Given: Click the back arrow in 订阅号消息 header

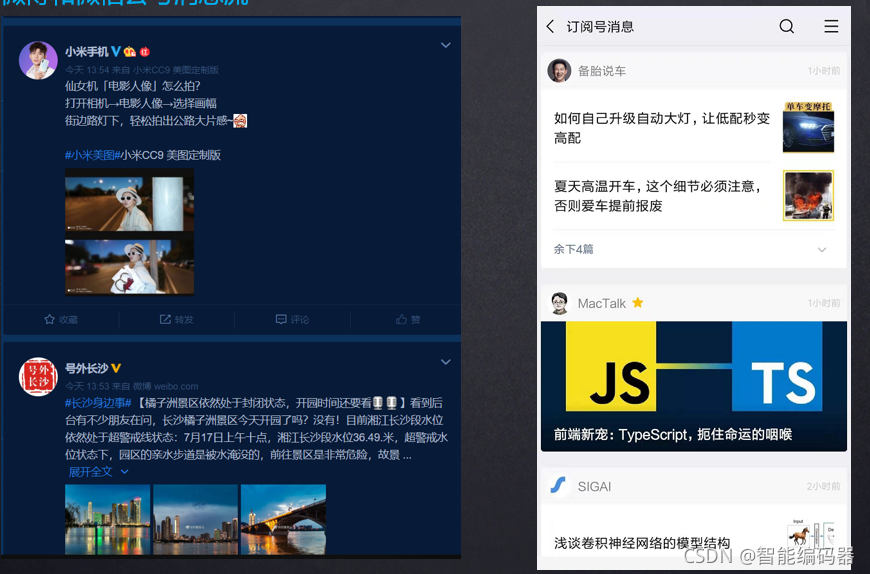Looking at the screenshot, I should pyautogui.click(x=551, y=27).
